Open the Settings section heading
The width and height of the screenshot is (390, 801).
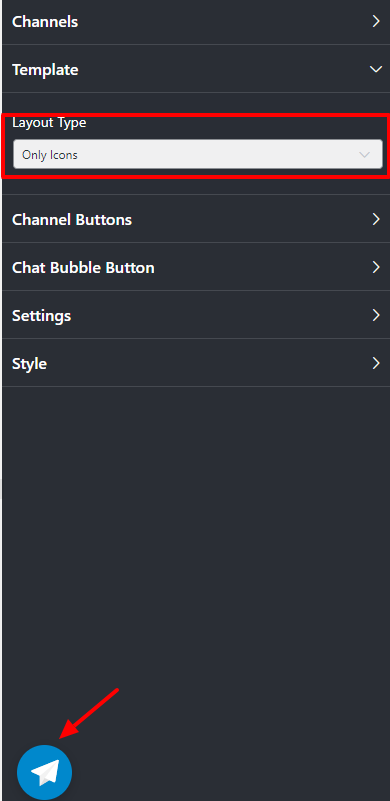(41, 316)
